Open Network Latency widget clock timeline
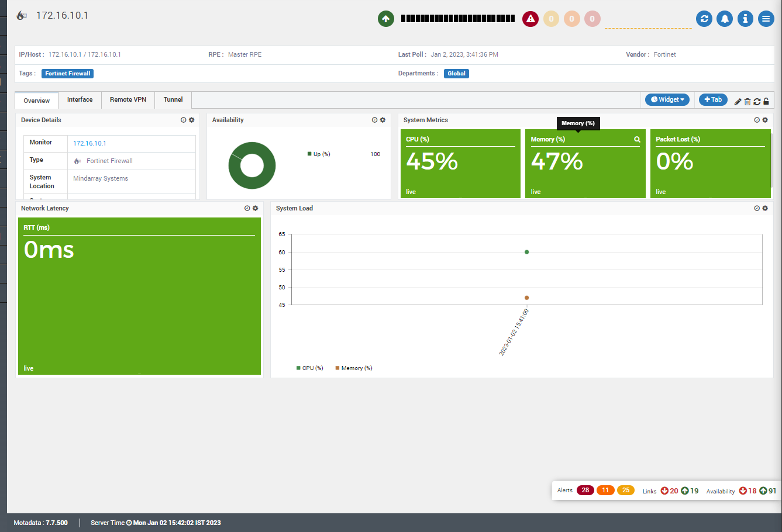Viewport: 782px width, 532px height. [x=247, y=208]
